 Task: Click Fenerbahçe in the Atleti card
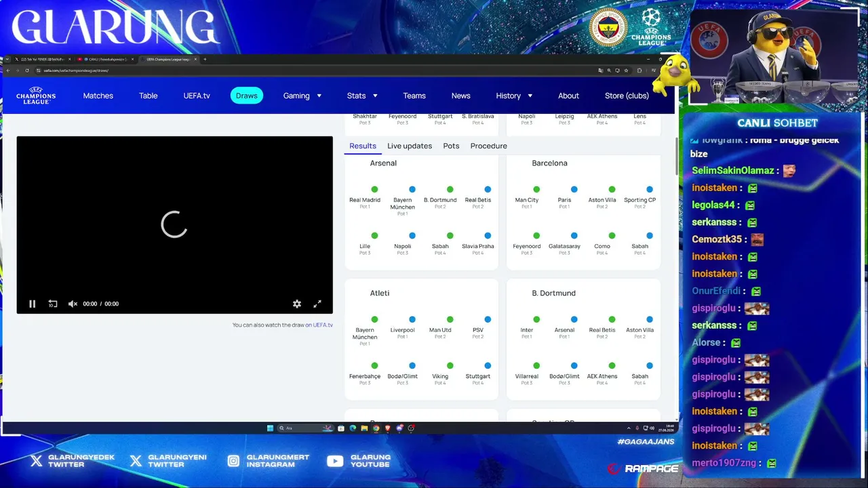tap(365, 376)
